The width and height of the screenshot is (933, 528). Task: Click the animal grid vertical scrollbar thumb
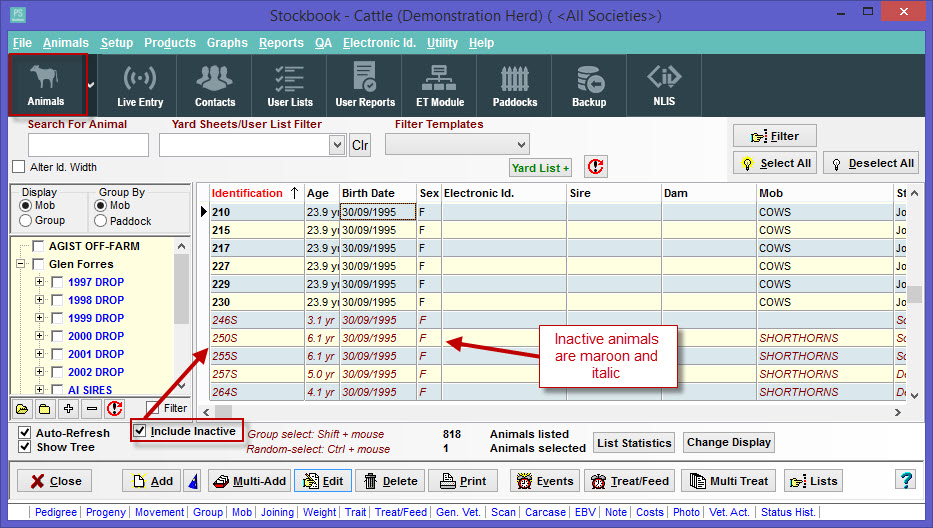point(915,294)
